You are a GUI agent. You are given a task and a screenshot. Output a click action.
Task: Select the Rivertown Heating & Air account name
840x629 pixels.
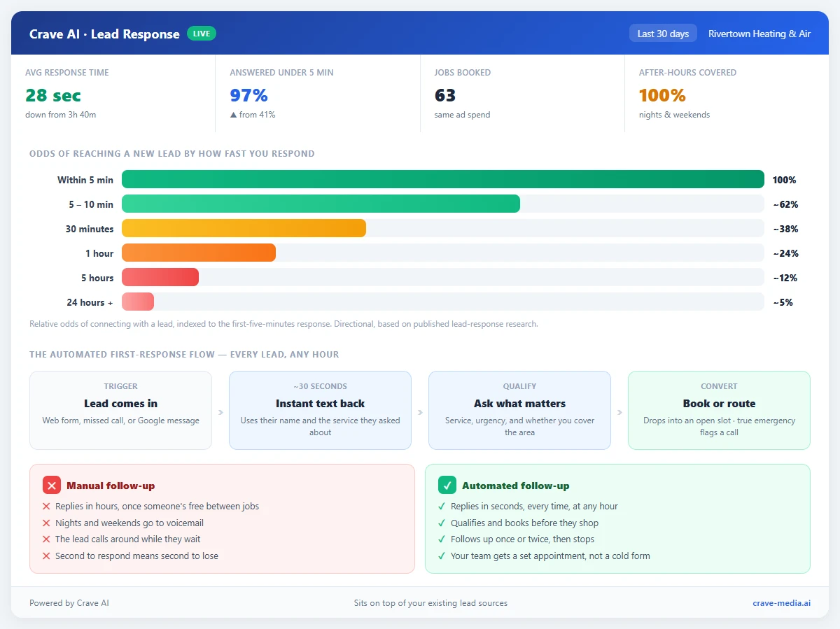(x=759, y=34)
